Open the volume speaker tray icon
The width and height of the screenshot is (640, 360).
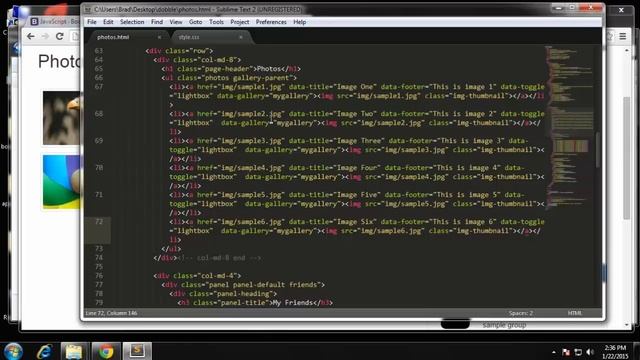(590, 352)
